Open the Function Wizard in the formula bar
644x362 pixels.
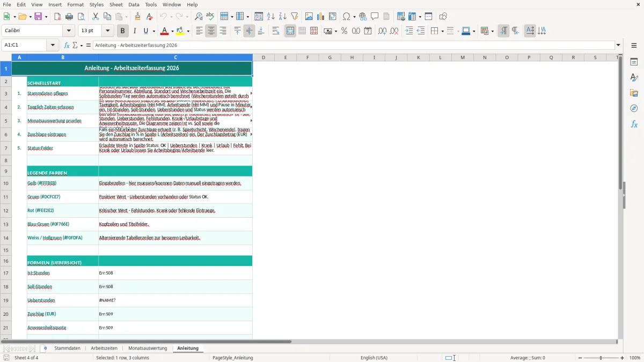pyautogui.click(x=67, y=45)
